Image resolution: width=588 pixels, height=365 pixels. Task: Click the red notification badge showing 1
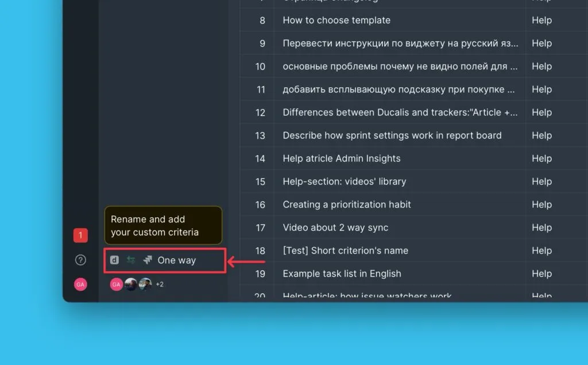click(x=80, y=235)
